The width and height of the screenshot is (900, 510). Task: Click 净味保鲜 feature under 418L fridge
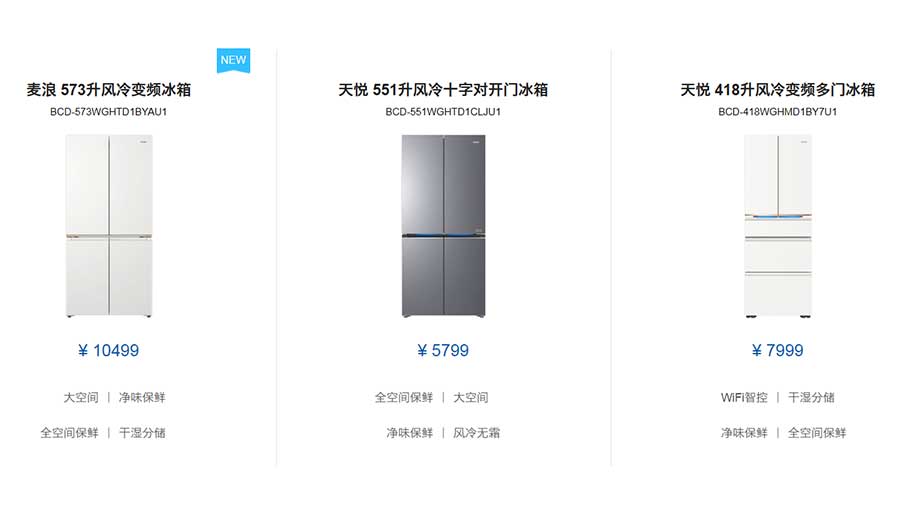pos(744,433)
